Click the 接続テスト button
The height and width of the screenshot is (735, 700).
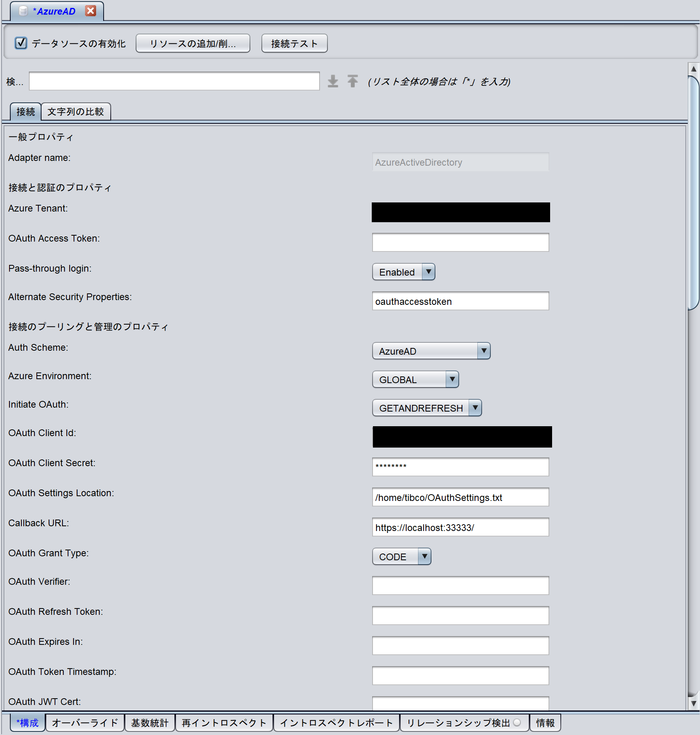click(294, 43)
